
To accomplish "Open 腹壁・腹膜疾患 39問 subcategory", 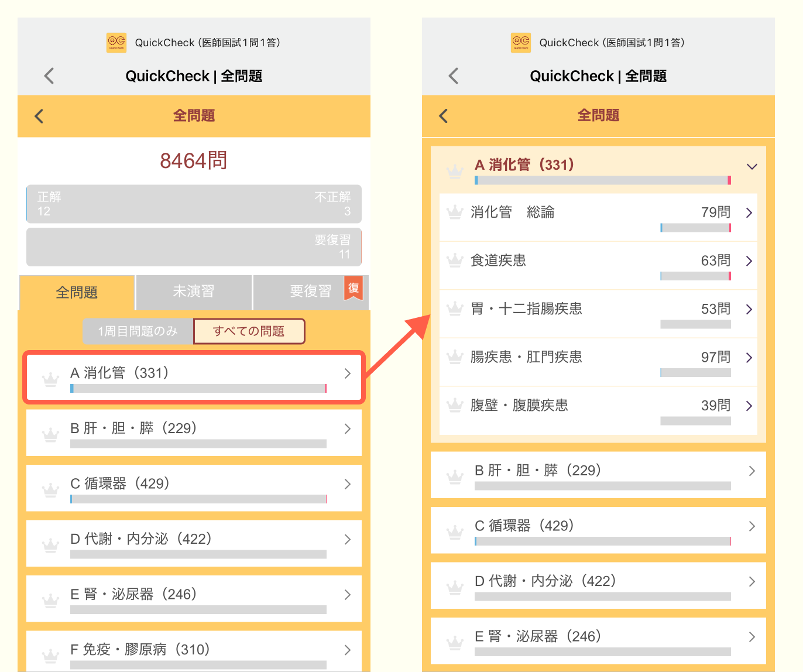I will click(598, 410).
